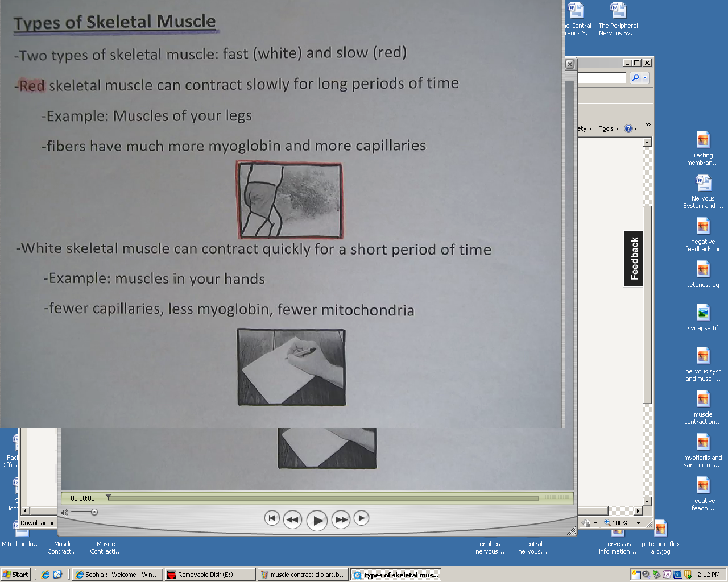
Task: Switch to muscle contract clip art taskbar item
Action: point(303,575)
